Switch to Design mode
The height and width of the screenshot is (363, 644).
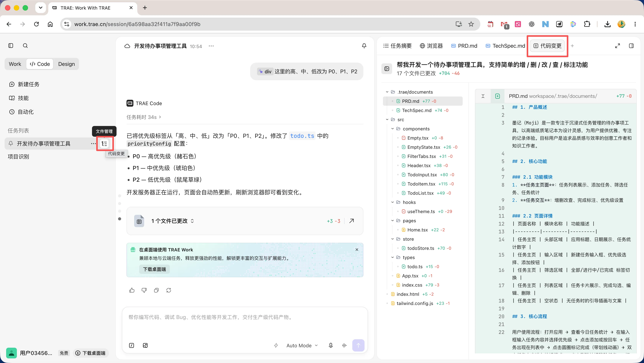67,64
